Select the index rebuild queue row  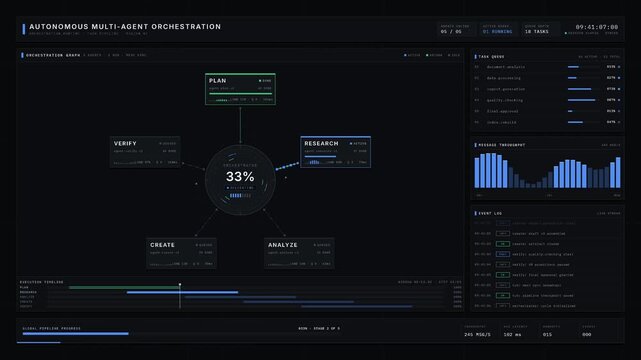[547, 122]
